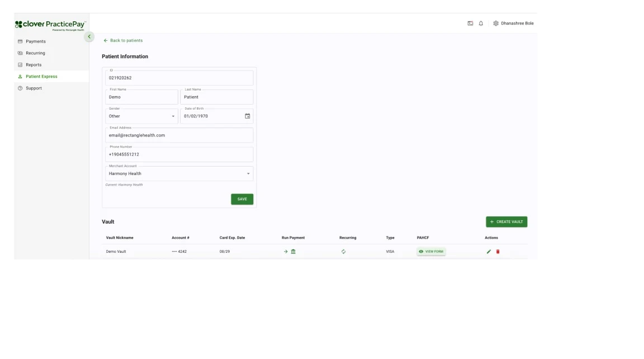Click the Recurring sidebar icon
The height and width of the screenshot is (359, 644).
pos(20,53)
